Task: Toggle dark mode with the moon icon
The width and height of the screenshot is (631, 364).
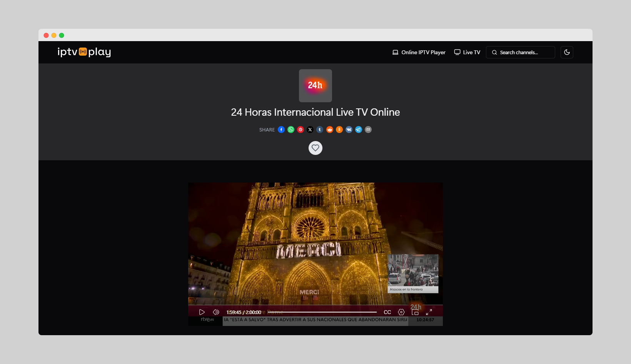Action: [x=566, y=52]
